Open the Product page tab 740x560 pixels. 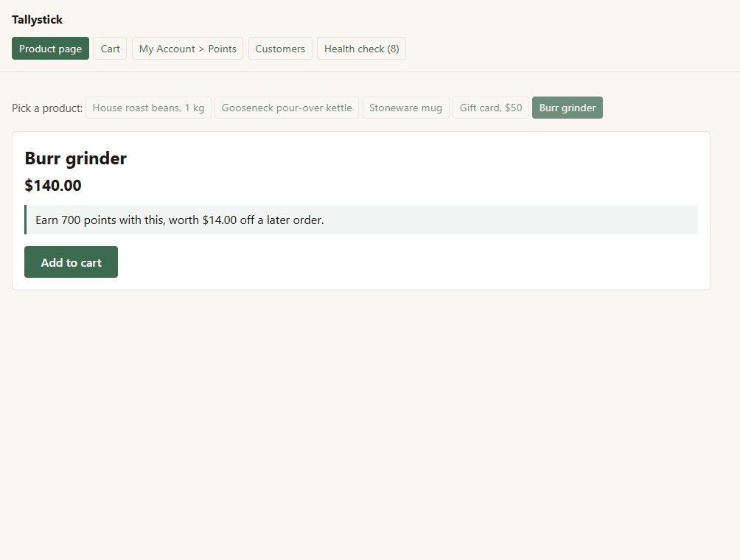click(51, 49)
